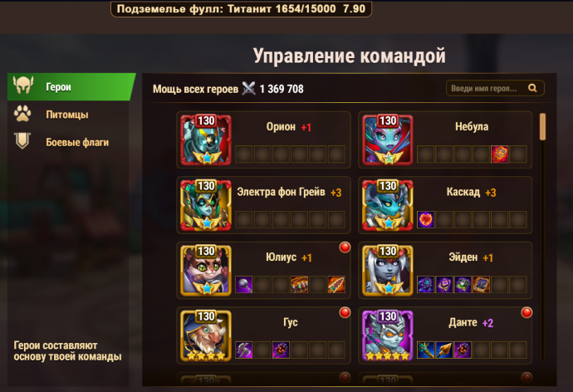The height and width of the screenshot is (392, 573).
Task: Select Орион hero portrait
Action: (206, 140)
